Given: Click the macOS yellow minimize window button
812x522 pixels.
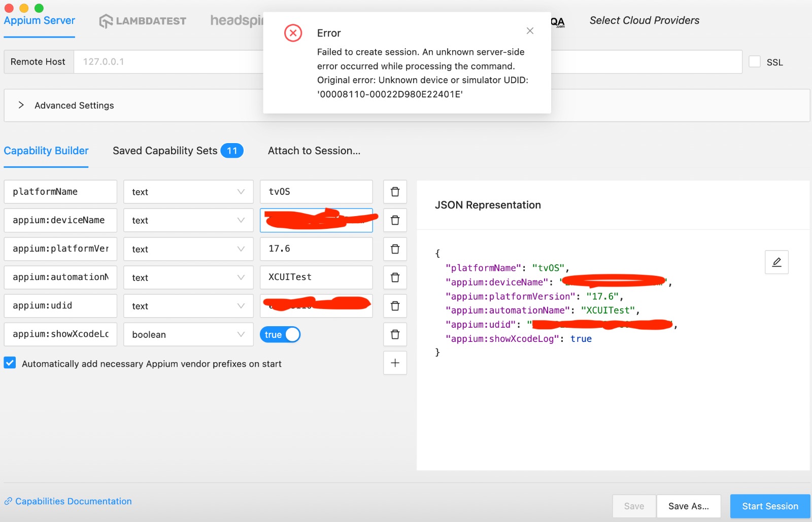Looking at the screenshot, I should (24, 8).
